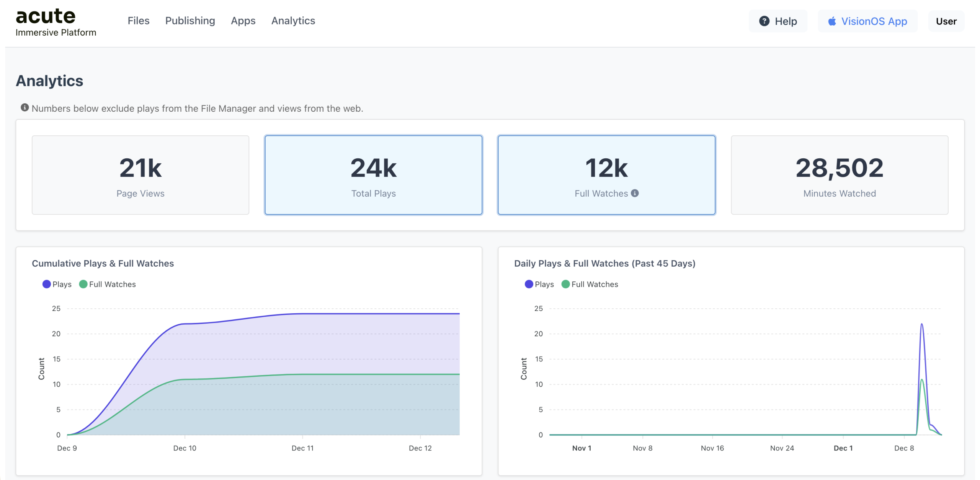The image size is (980, 480).
Task: Click the Daily Plays & Full Watches title
Action: (604, 263)
